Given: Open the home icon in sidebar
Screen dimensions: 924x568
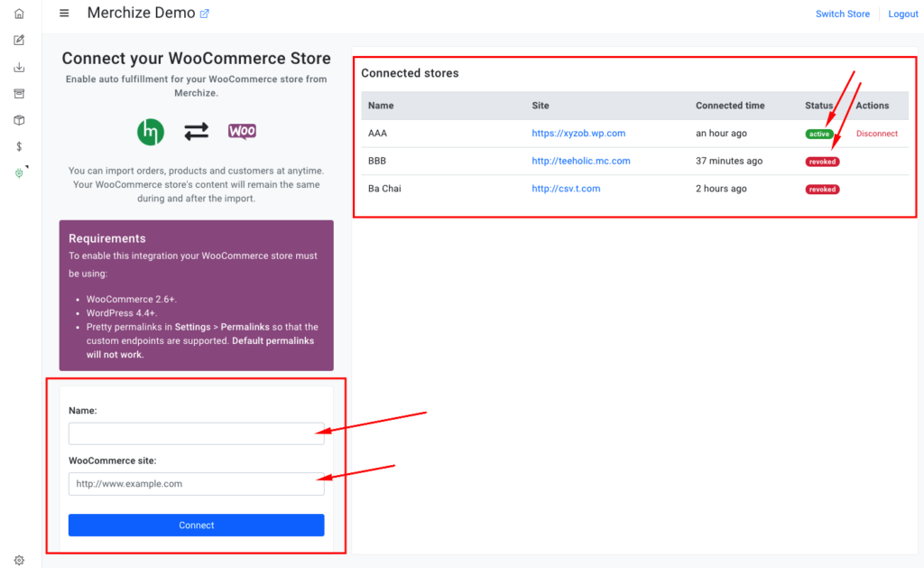Looking at the screenshot, I should (19, 13).
